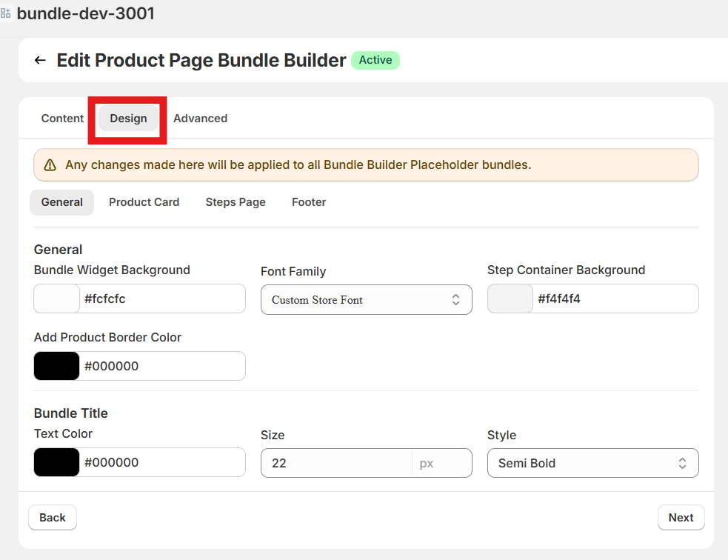Open the Advanced tab
The height and width of the screenshot is (560, 728).
click(x=200, y=119)
